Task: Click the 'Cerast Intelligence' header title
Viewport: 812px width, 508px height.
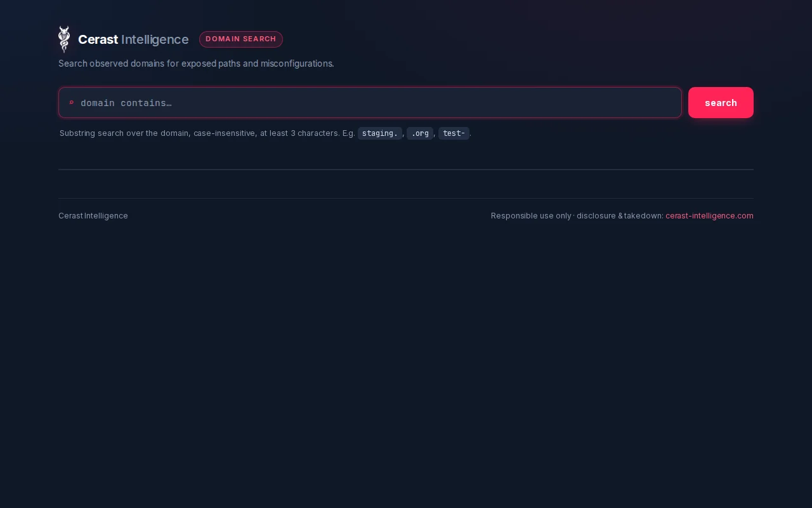Action: (x=133, y=39)
